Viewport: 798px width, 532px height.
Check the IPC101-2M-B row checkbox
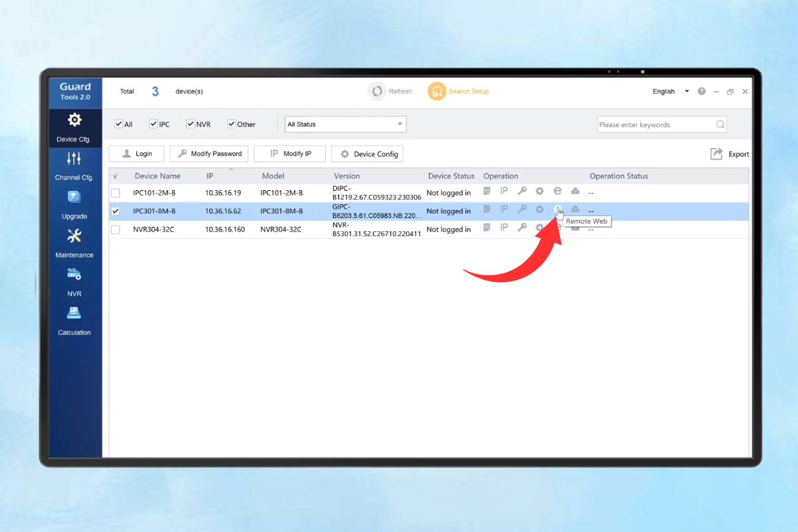pyautogui.click(x=116, y=193)
